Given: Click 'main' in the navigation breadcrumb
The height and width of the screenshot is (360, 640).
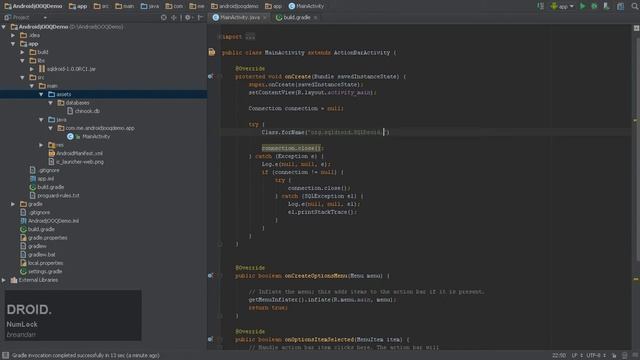Looking at the screenshot, I should tap(124, 6).
